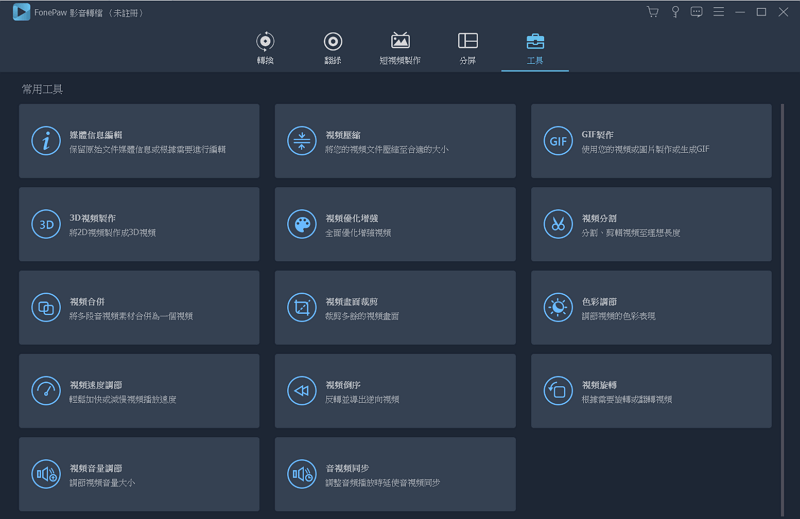Go to the 分屏 tab
This screenshot has width=800, height=519.
[468, 48]
